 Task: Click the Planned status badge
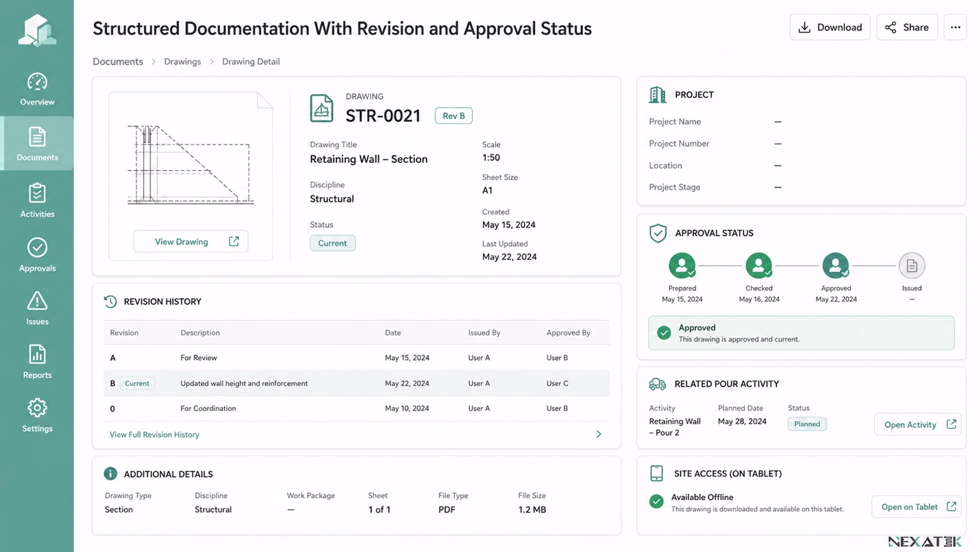tap(807, 424)
